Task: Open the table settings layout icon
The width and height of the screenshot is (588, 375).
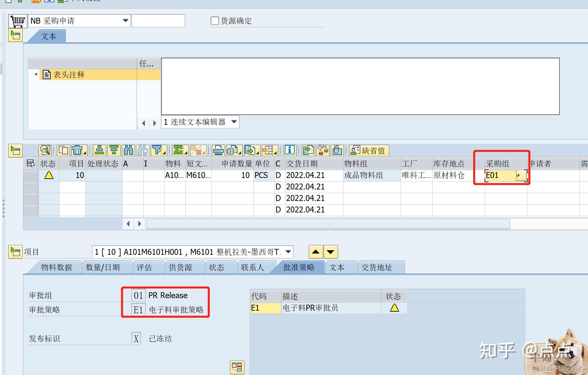Action: pos(268,150)
